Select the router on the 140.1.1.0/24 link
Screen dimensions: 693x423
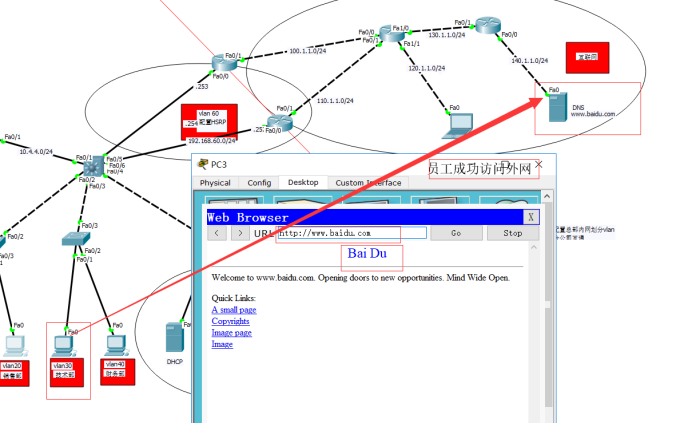point(488,25)
